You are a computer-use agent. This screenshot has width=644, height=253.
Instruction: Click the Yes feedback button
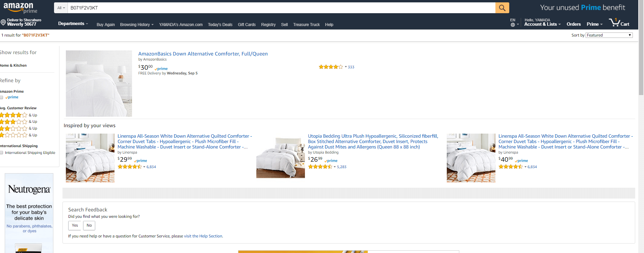75,226
